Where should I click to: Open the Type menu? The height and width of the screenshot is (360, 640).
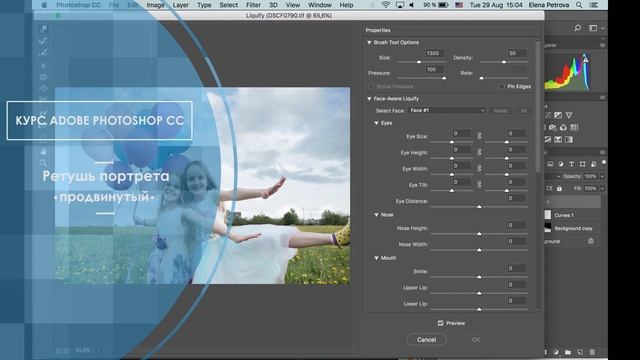204,5
